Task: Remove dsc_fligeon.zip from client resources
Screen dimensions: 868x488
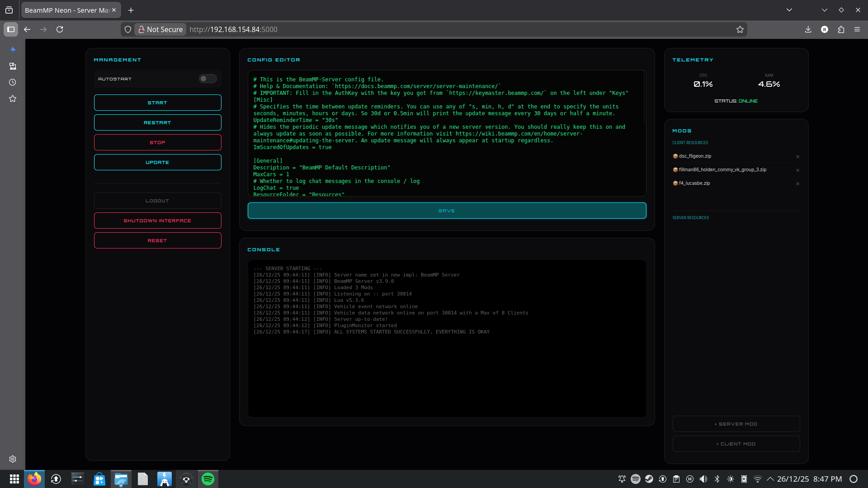Action: (797, 157)
